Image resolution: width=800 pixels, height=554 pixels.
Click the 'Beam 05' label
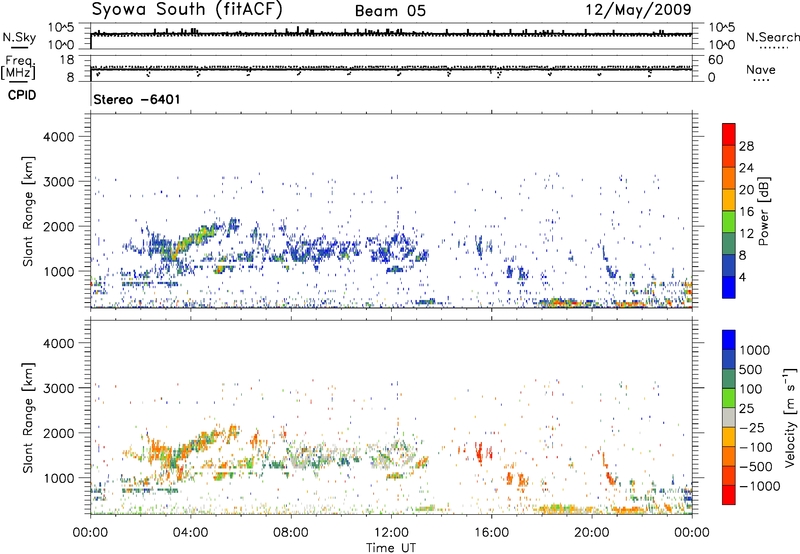click(x=390, y=11)
